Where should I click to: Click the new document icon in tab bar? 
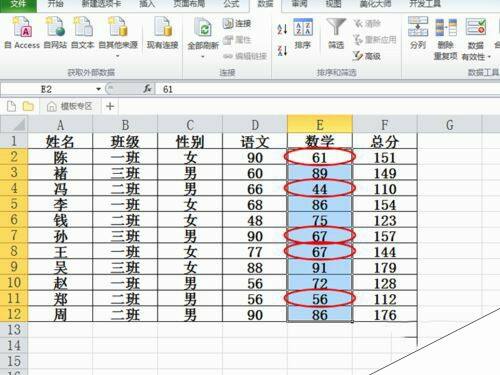click(11, 106)
